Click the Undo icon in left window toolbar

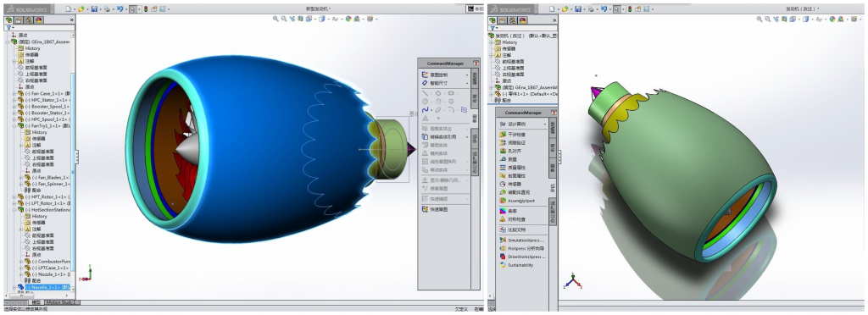[120, 8]
